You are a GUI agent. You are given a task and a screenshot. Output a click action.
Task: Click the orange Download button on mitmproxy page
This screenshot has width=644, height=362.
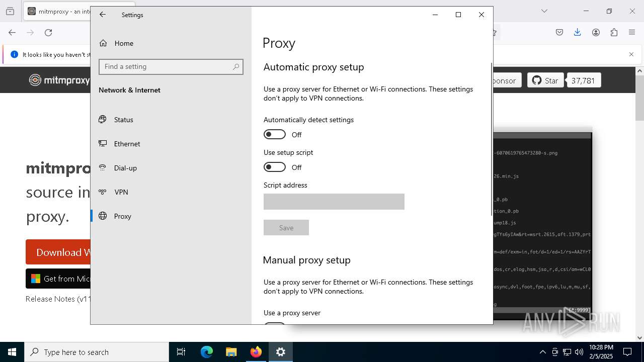[58, 252]
